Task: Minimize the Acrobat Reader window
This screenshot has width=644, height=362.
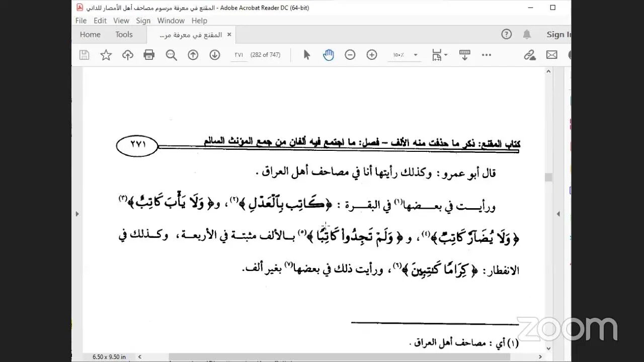Action: tap(530, 8)
